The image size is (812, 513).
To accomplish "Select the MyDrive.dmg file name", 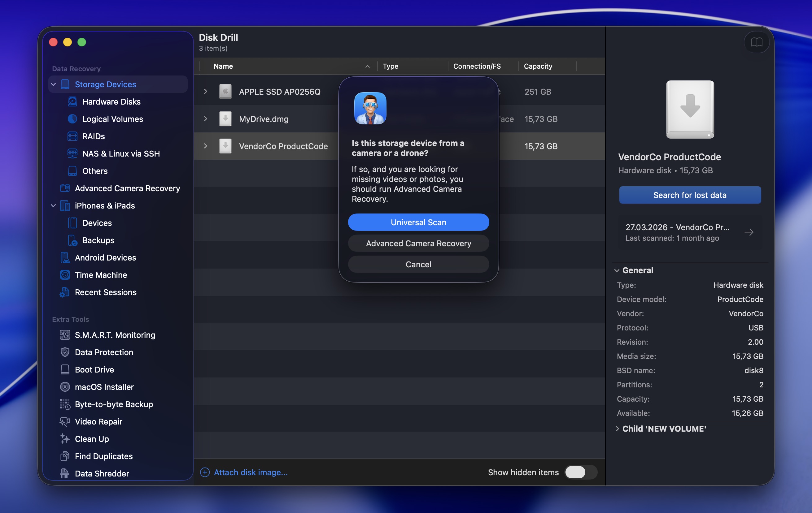I will pos(264,119).
